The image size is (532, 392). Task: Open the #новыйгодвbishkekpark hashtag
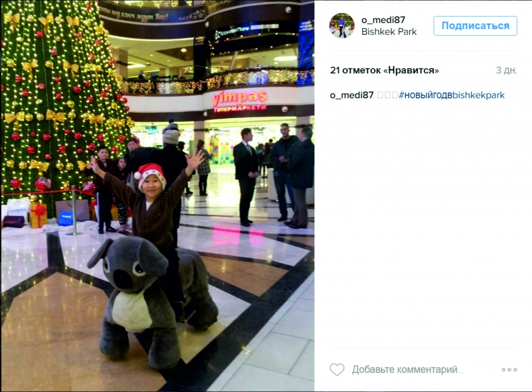452,95
